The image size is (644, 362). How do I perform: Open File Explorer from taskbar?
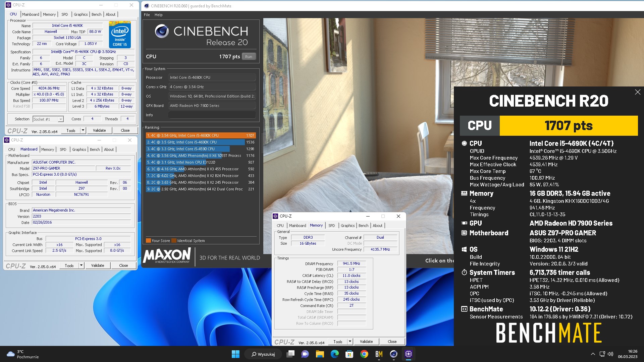coord(320,354)
